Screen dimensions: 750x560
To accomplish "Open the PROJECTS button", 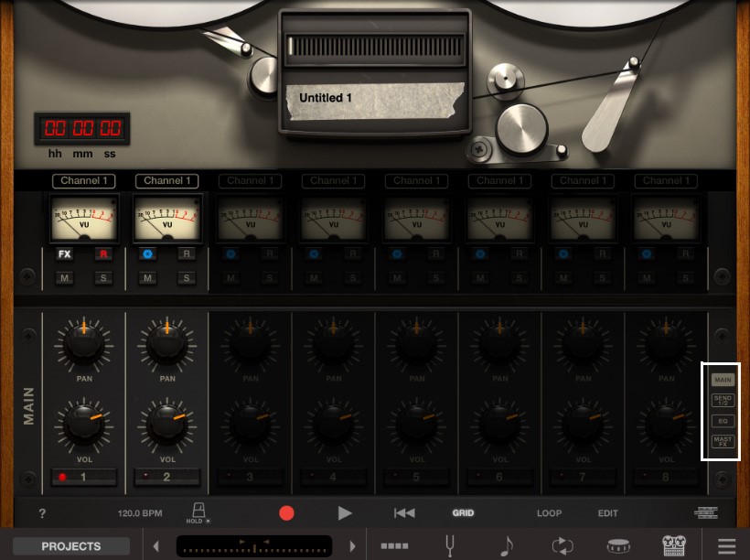I will coord(71,546).
